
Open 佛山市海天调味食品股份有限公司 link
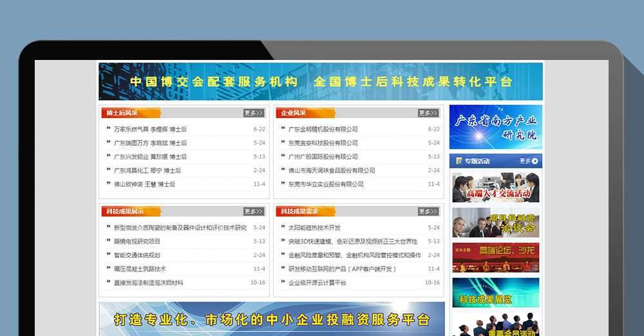(332, 170)
